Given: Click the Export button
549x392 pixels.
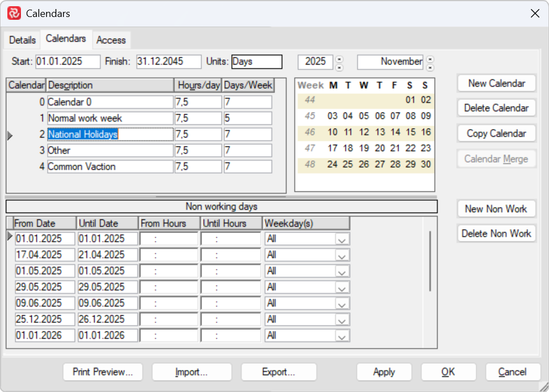Looking at the screenshot, I should coord(278,372).
